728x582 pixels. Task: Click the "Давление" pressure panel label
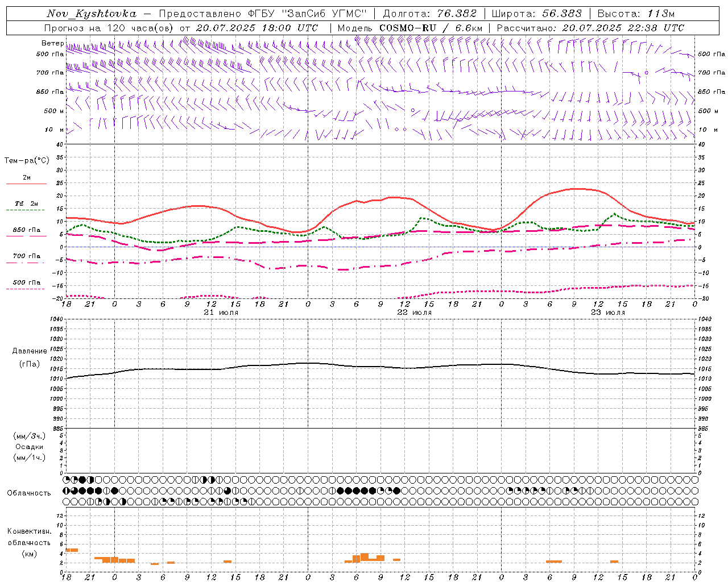coord(30,351)
